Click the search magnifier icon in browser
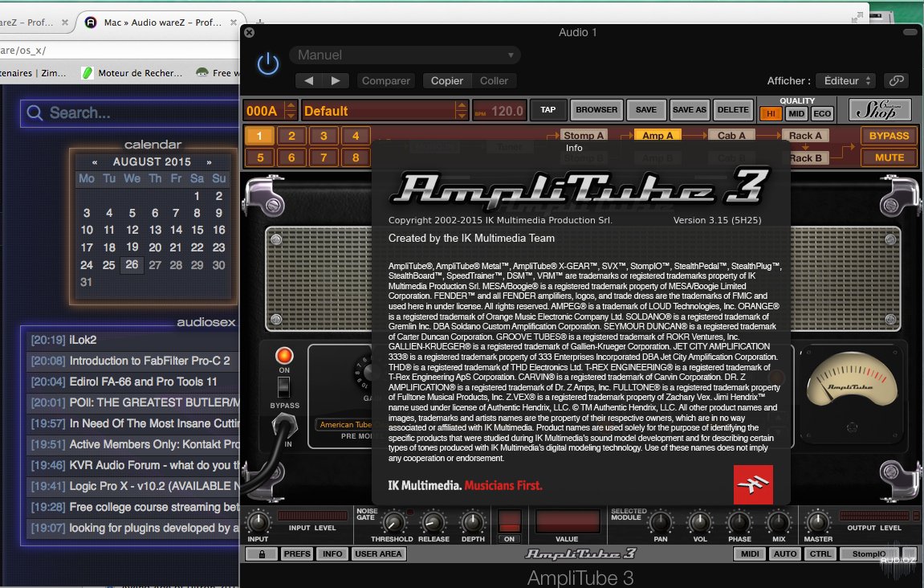 pyautogui.click(x=35, y=112)
